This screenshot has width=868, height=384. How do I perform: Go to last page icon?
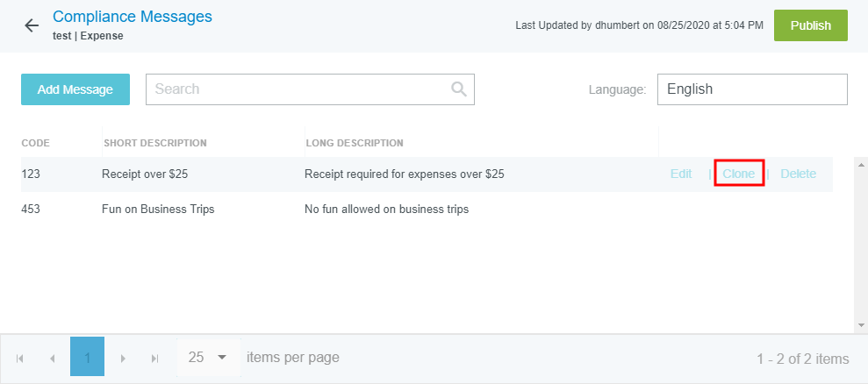tap(155, 358)
